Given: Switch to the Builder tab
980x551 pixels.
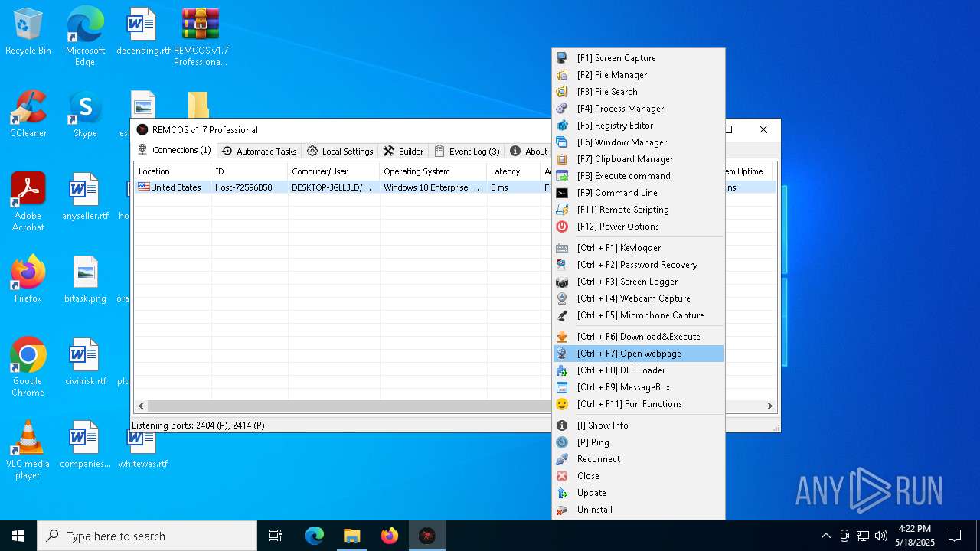Looking at the screenshot, I should (403, 152).
